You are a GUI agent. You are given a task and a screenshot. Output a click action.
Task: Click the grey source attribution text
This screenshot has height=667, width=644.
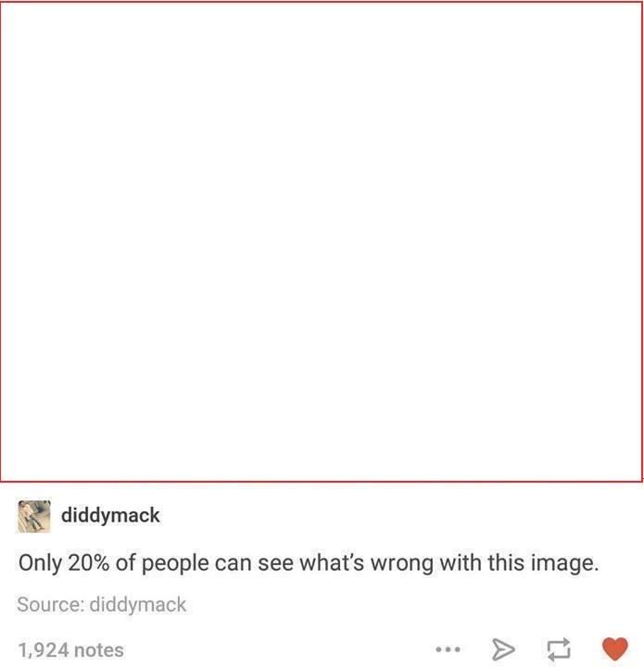(102, 604)
